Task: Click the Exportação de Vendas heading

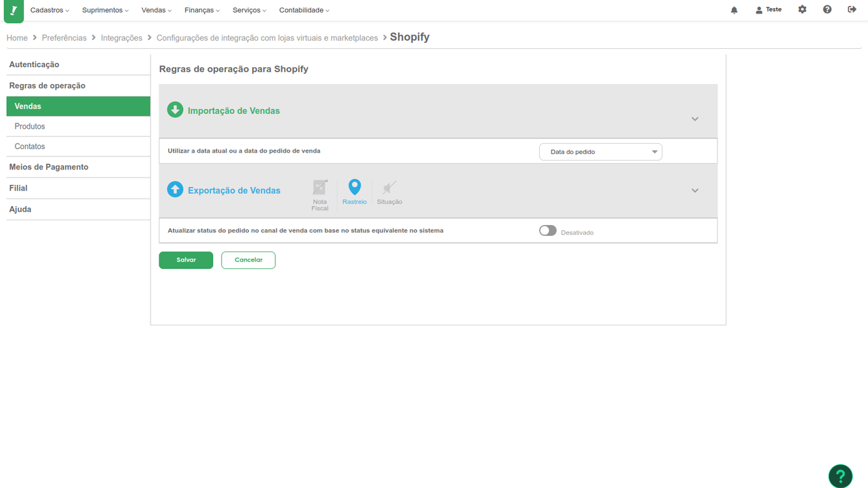Action: click(x=234, y=190)
